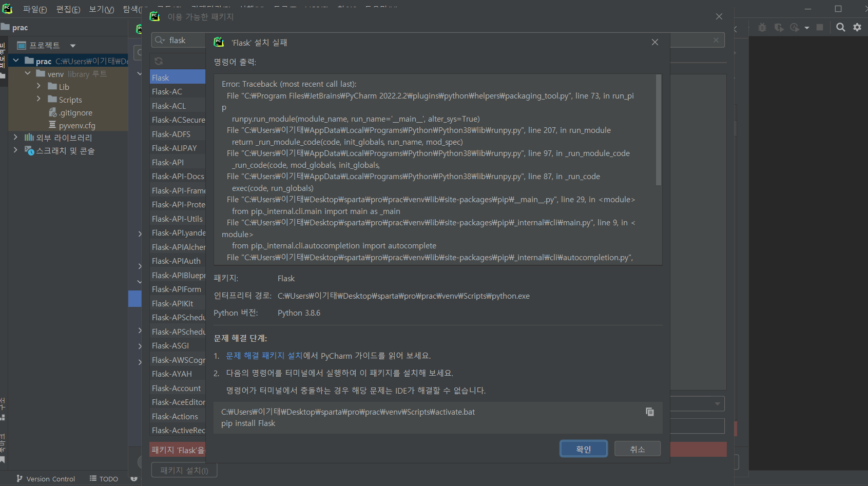This screenshot has height=486, width=868.
Task: Expand the Lib folder
Action: tap(38, 86)
